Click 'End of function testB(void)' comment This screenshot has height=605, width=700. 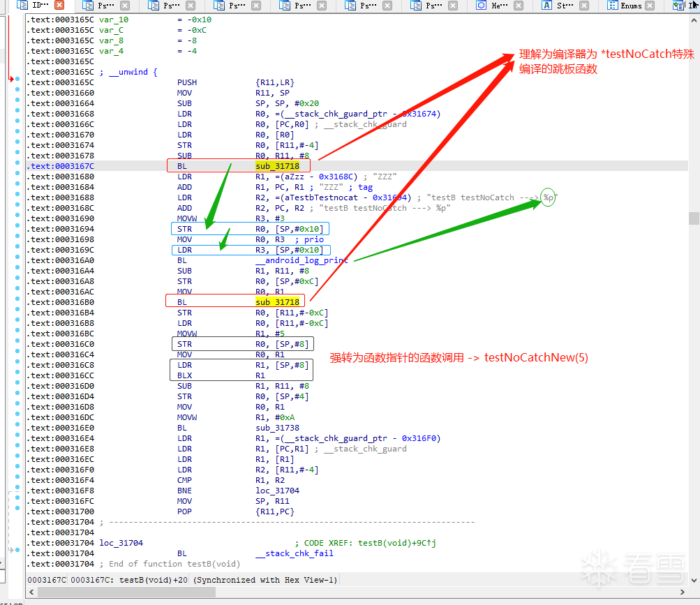tap(170, 564)
